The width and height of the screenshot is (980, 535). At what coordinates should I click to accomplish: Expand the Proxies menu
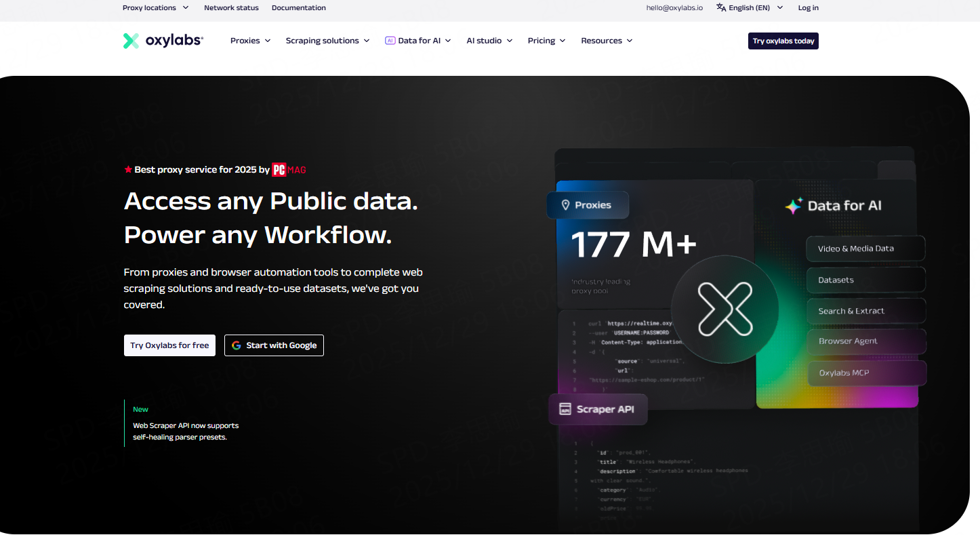pyautogui.click(x=250, y=41)
